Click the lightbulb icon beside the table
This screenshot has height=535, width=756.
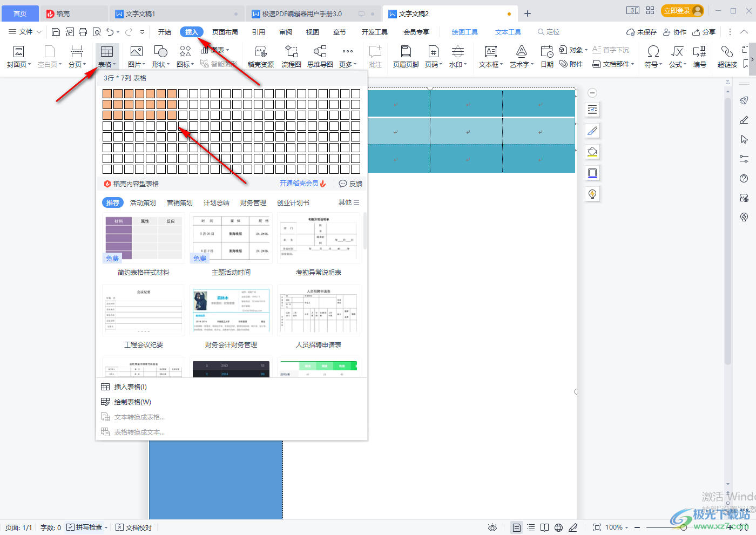(592, 194)
